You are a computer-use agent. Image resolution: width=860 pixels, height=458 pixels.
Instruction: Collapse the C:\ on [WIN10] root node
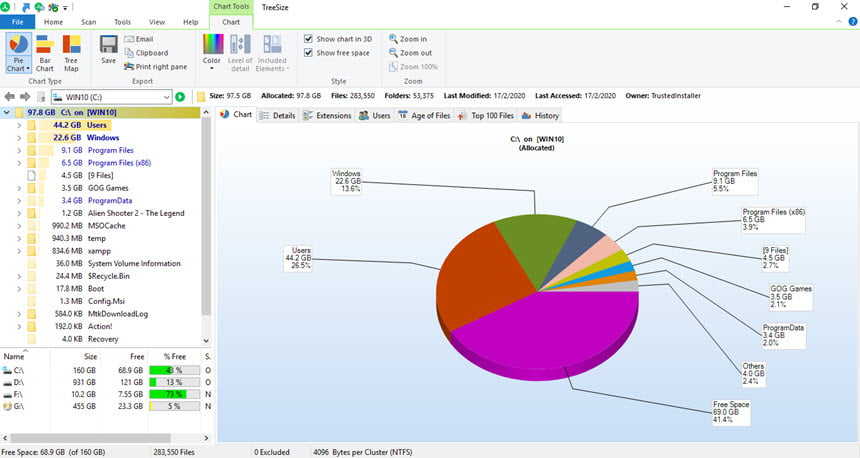coord(7,112)
